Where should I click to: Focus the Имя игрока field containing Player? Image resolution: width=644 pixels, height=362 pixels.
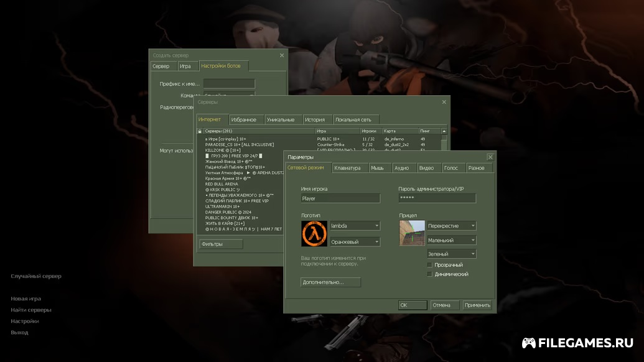[340, 198]
